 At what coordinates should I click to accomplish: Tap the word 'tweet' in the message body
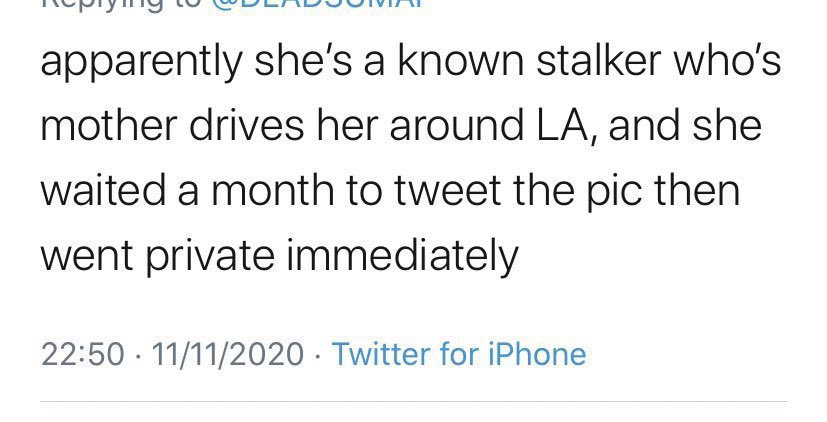[x=447, y=192]
